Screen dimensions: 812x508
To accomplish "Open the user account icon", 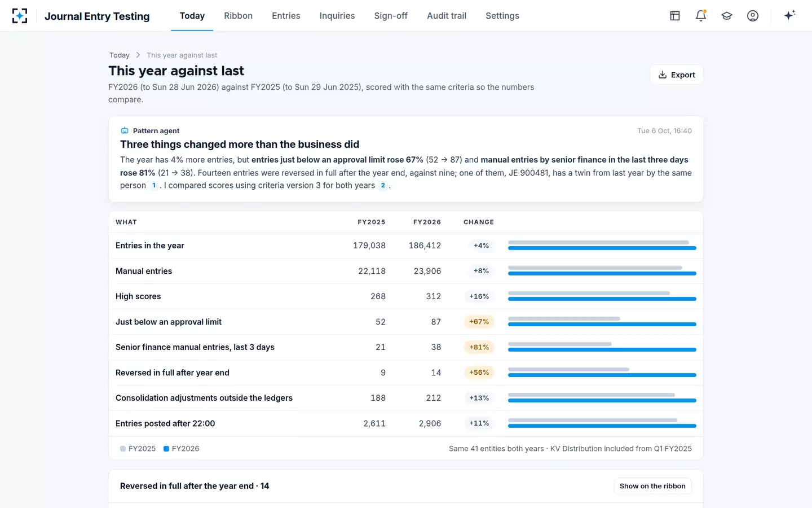I will coord(753,16).
